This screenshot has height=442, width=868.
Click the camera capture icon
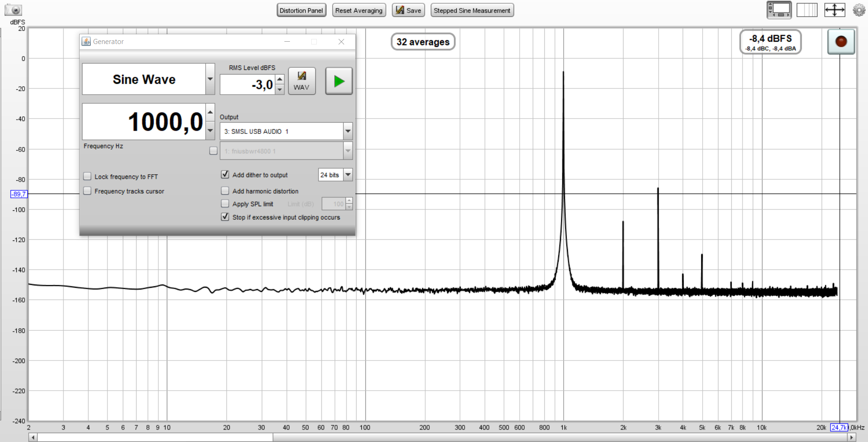pyautogui.click(x=13, y=10)
